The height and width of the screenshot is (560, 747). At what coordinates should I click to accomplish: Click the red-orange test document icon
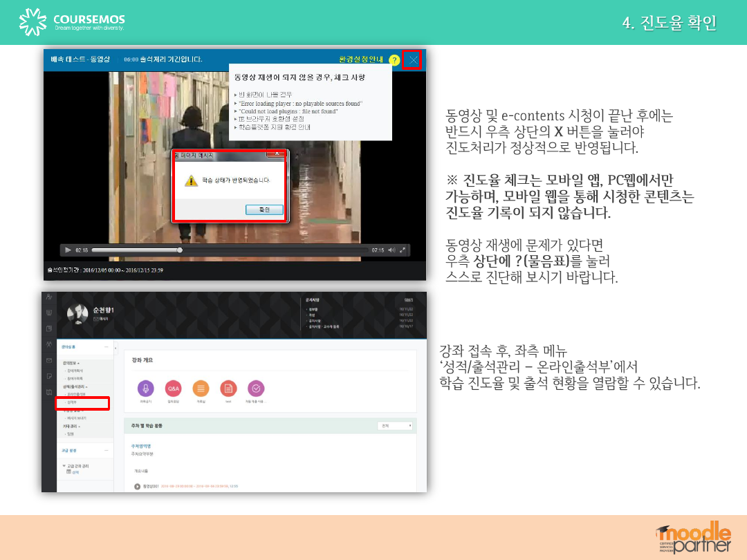[228, 389]
